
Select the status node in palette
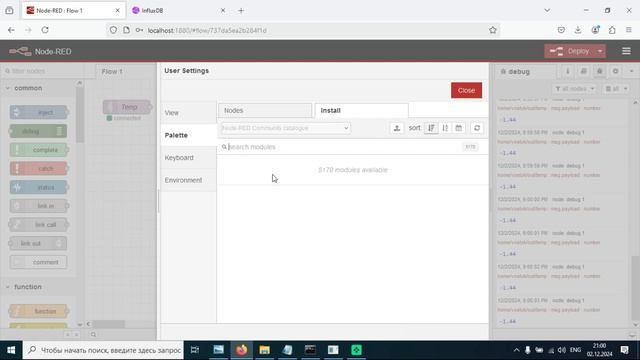(x=38, y=187)
